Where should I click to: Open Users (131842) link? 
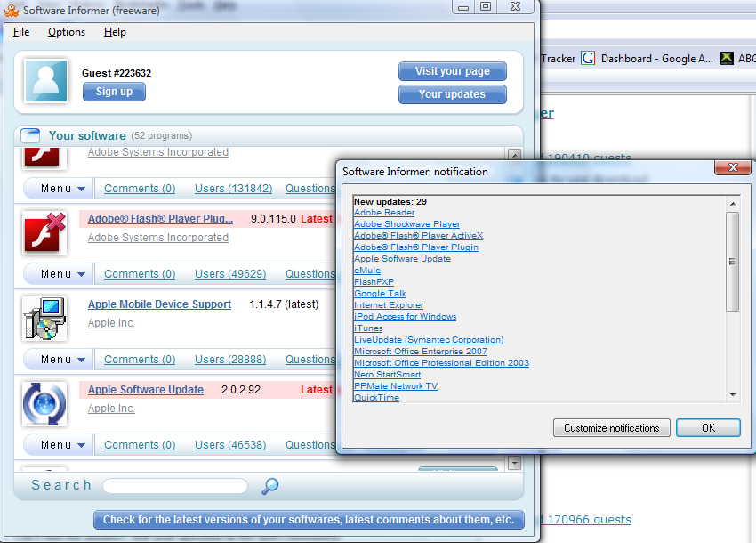pos(233,189)
